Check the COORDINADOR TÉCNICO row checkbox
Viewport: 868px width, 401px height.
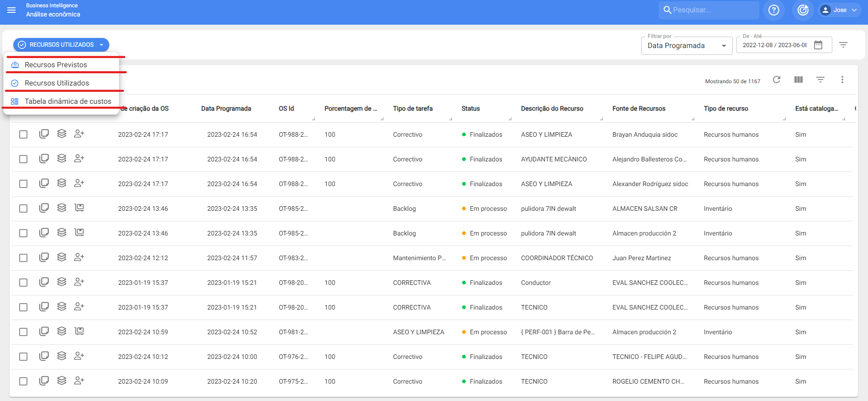(x=23, y=258)
